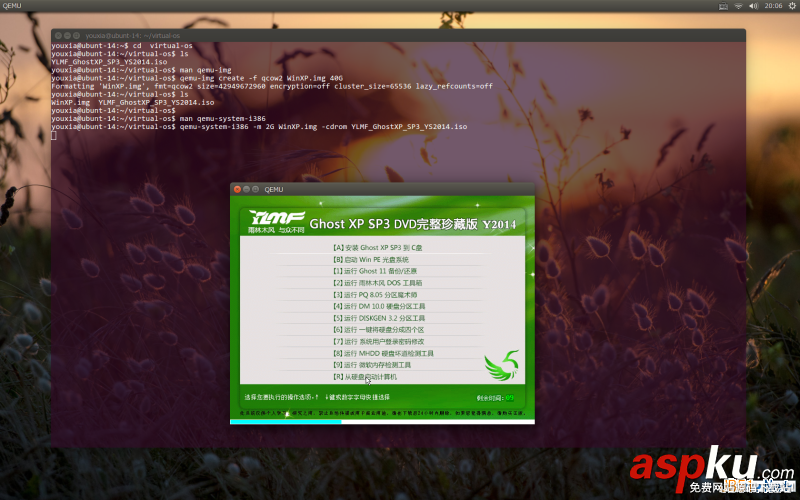
Task: Select [A] install Ghost XP SP3 to C drive
Action: pyautogui.click(x=378, y=248)
